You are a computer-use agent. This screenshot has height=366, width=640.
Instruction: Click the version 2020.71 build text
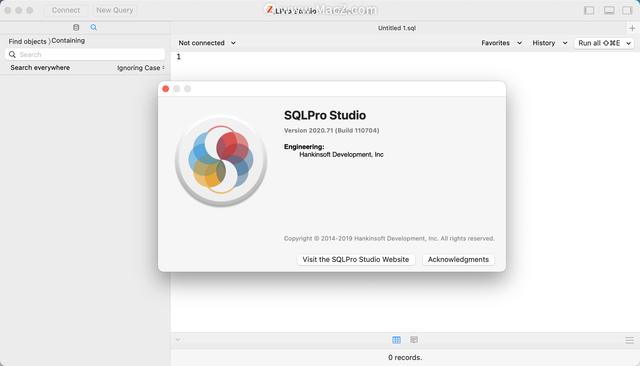[331, 131]
